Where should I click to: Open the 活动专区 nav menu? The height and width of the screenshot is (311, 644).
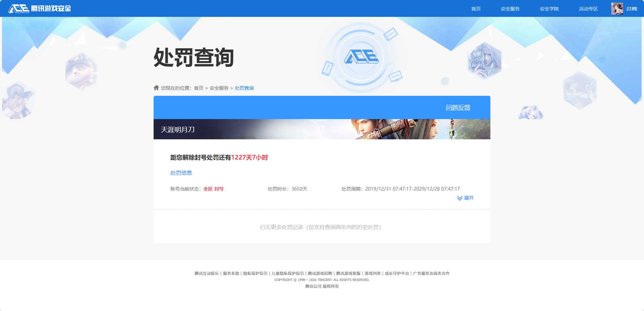pyautogui.click(x=588, y=9)
